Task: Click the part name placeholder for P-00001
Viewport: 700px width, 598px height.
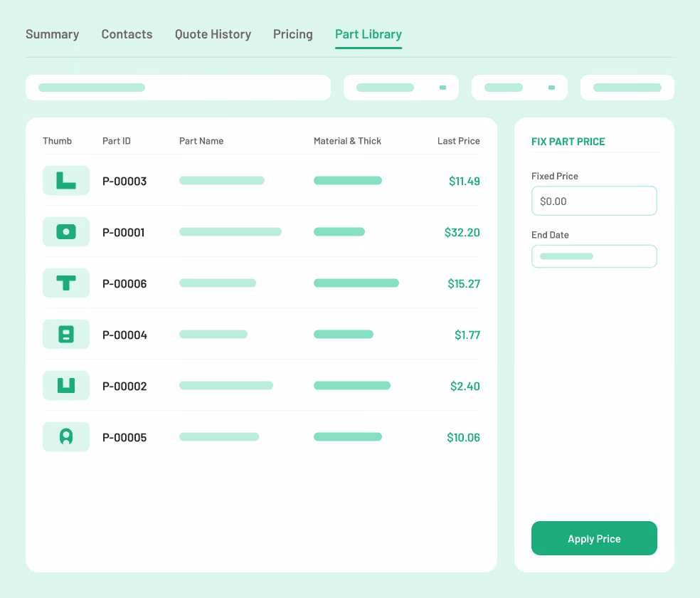Action: coord(230,232)
